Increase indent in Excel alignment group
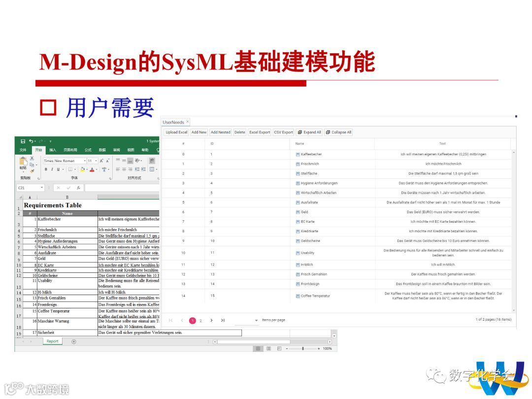 pos(143,169)
